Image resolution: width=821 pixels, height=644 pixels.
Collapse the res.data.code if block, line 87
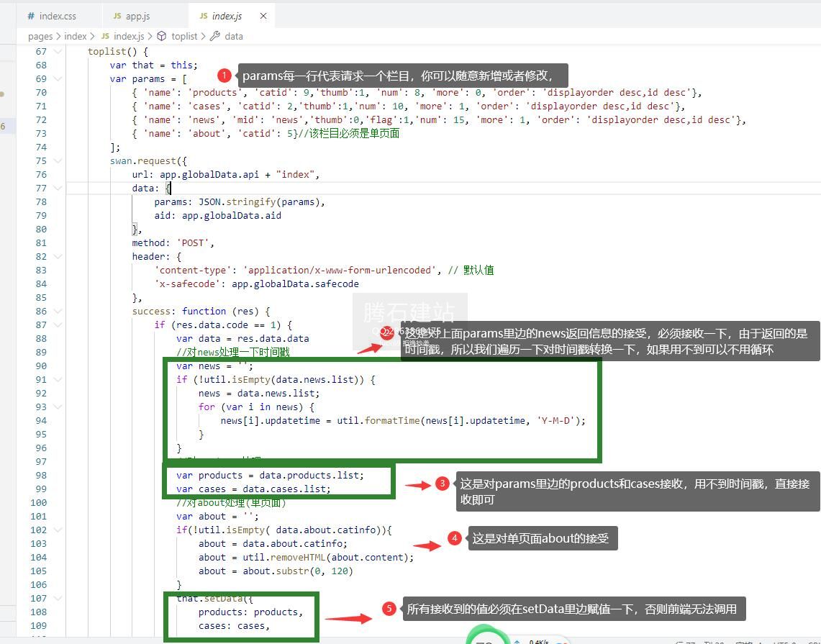58,325
